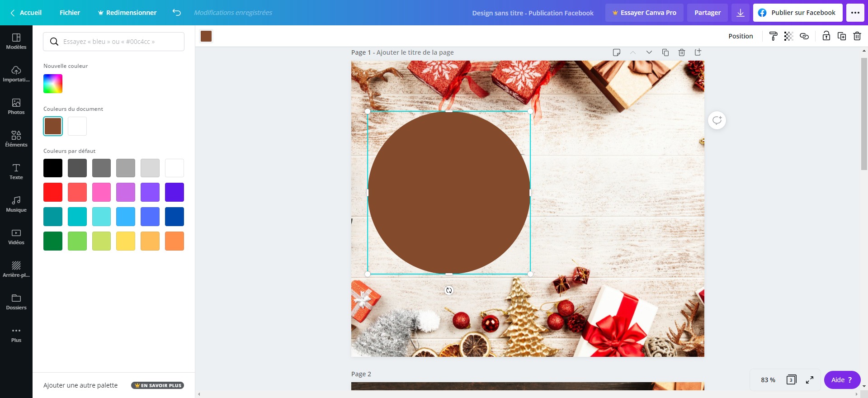This screenshot has width=868, height=398.
Task: Toggle the page notes icon
Action: coord(616,52)
